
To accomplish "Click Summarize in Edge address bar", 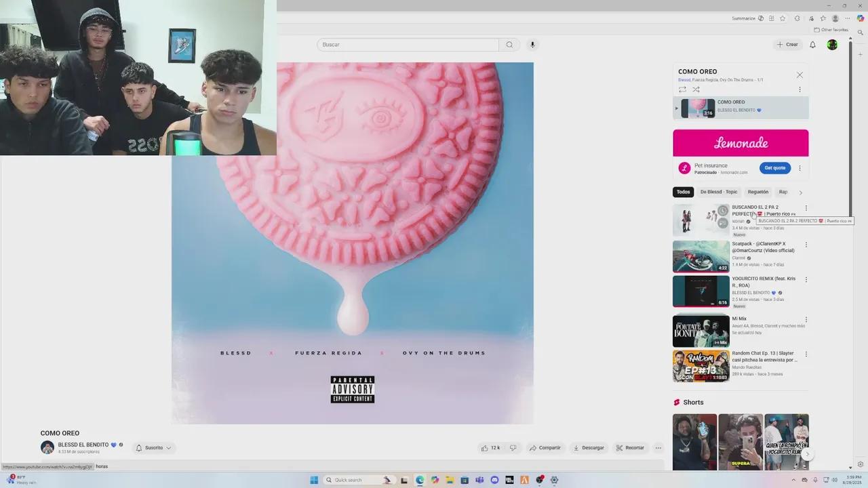I will (x=748, y=18).
